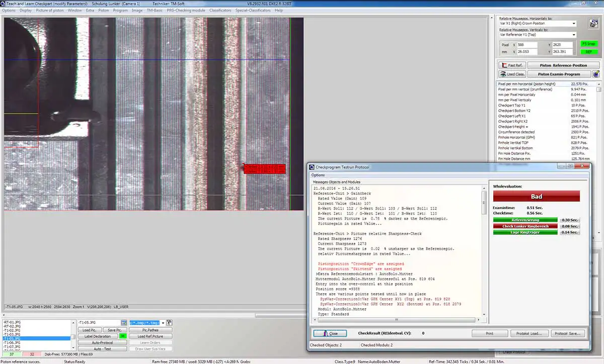
Task: Select -T1-07.JPG in the file list
Action: coord(36,347)
